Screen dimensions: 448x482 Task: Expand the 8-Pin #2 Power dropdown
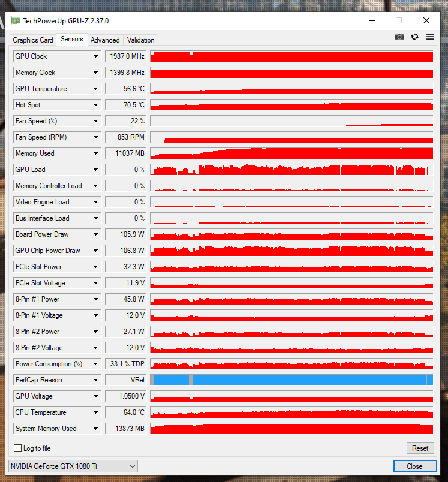[95, 332]
